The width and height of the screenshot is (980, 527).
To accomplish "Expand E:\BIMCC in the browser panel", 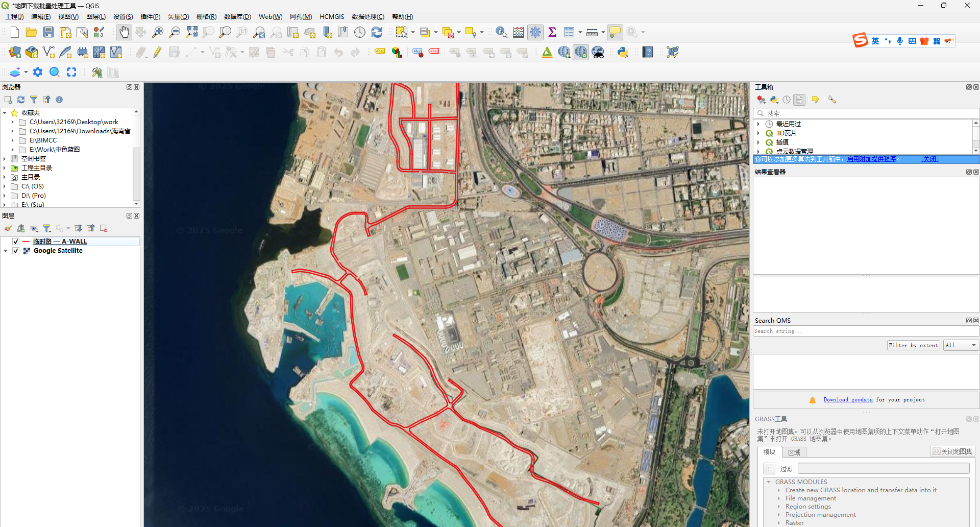I will coord(12,140).
